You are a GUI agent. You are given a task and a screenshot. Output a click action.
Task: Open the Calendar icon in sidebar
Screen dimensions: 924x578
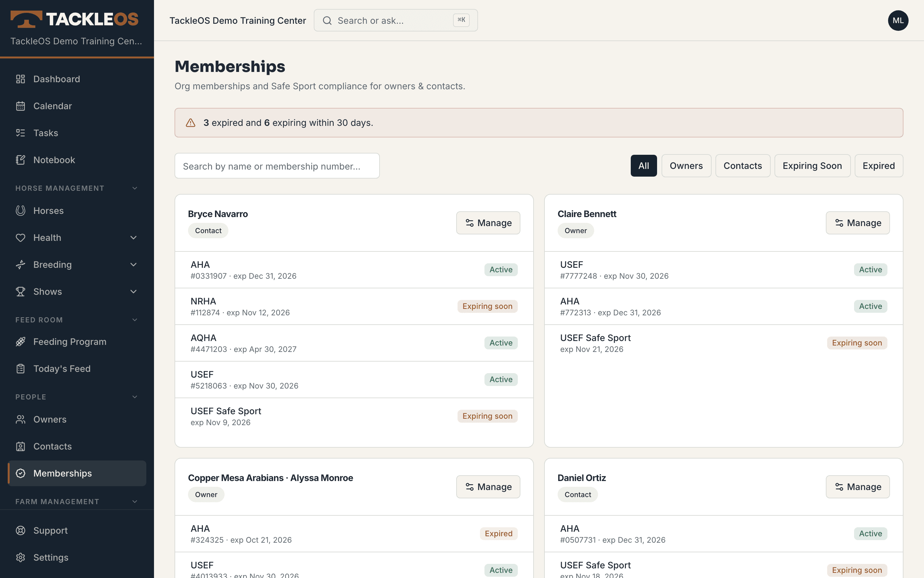coord(21,106)
